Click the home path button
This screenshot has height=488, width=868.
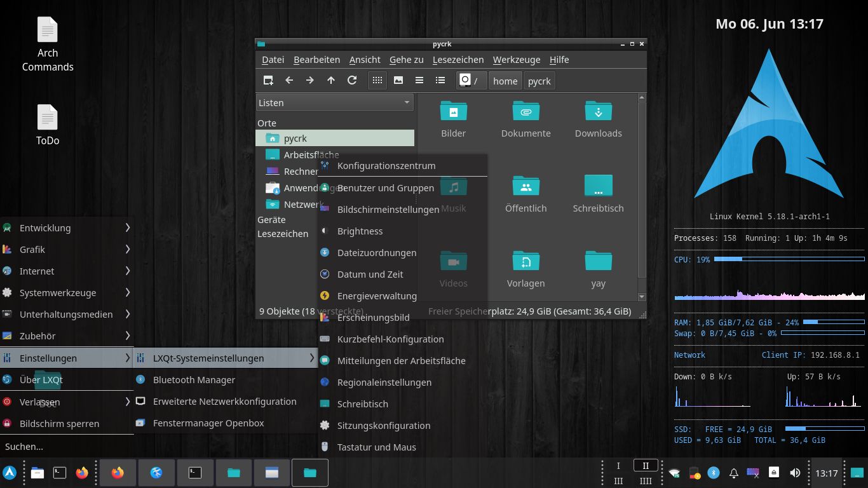coord(505,81)
